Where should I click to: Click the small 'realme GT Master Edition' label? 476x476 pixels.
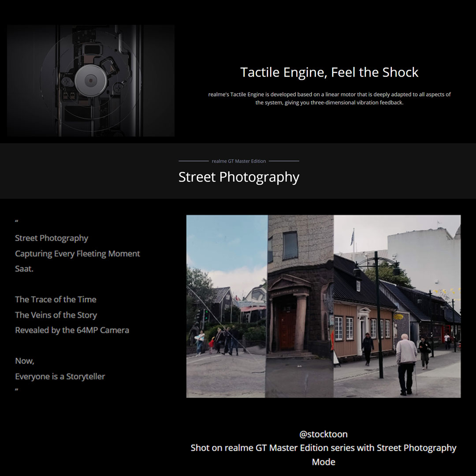pos(239,161)
